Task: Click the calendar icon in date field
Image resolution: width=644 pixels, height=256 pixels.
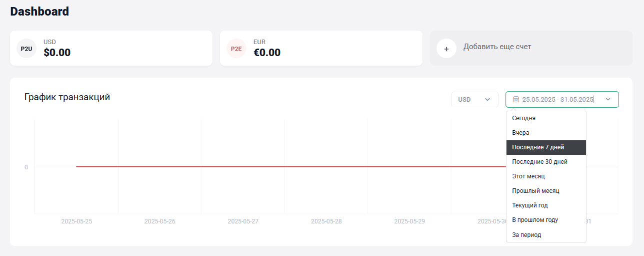Action: coord(516,99)
